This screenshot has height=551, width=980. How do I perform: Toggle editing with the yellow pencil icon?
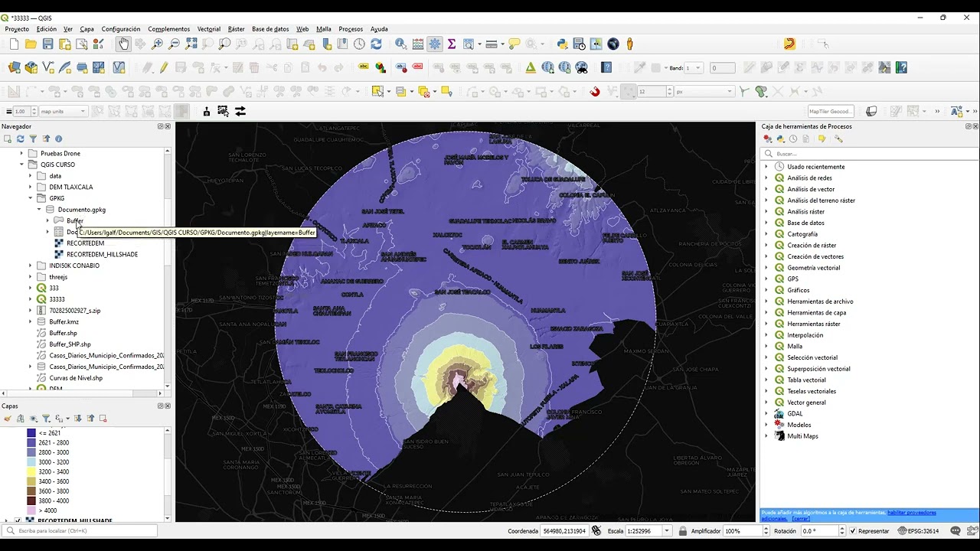tap(164, 67)
